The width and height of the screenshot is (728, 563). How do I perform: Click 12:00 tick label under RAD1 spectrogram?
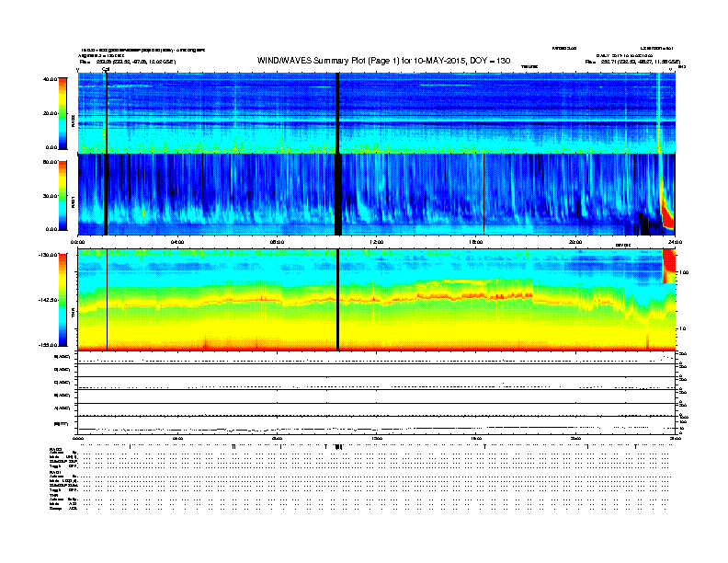pos(377,242)
